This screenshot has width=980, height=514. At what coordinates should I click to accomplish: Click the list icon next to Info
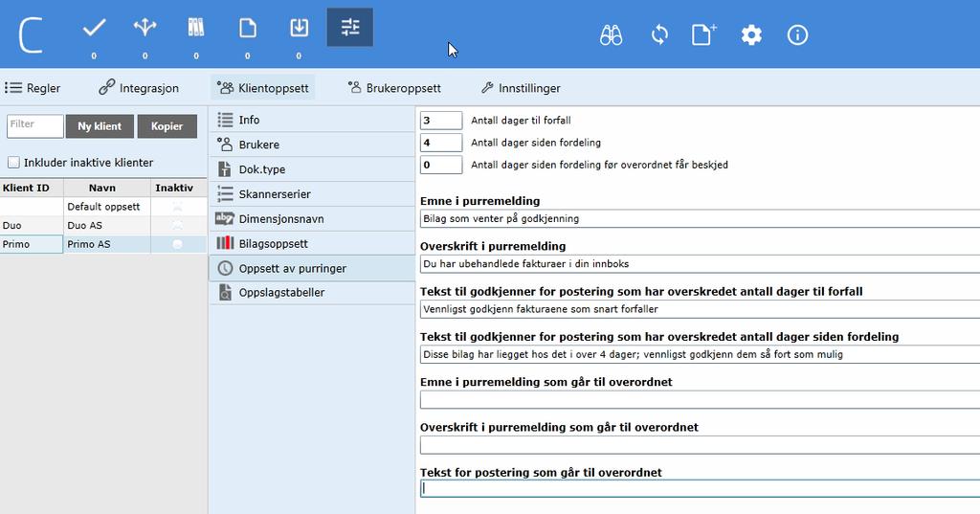point(225,120)
